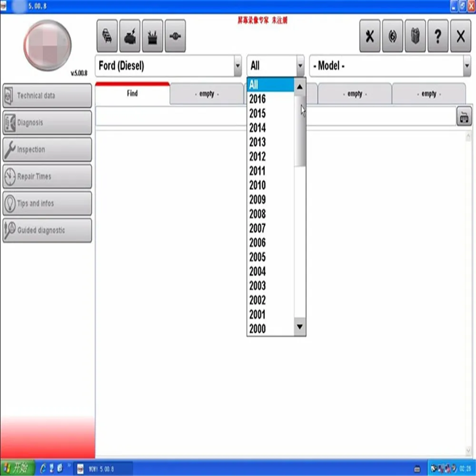Screen dimensions: 476x476
Task: Choose year 2011 in the list
Action: pos(270,171)
